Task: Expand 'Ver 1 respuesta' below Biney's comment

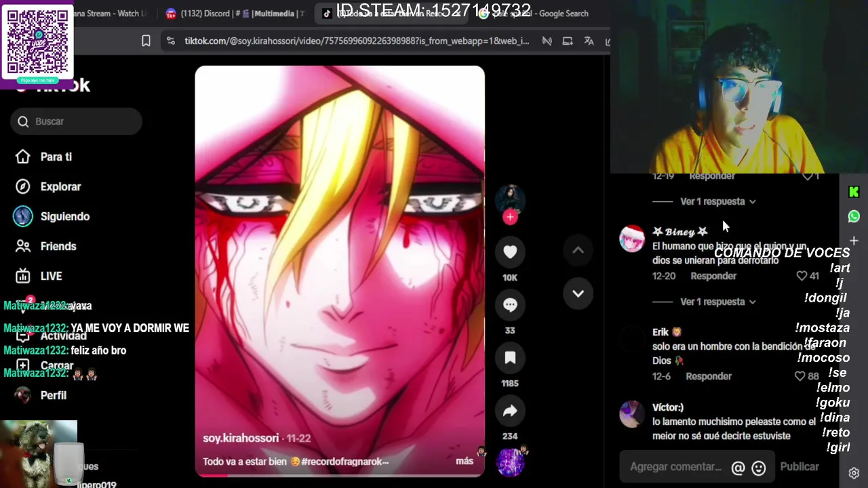Action: (x=718, y=302)
